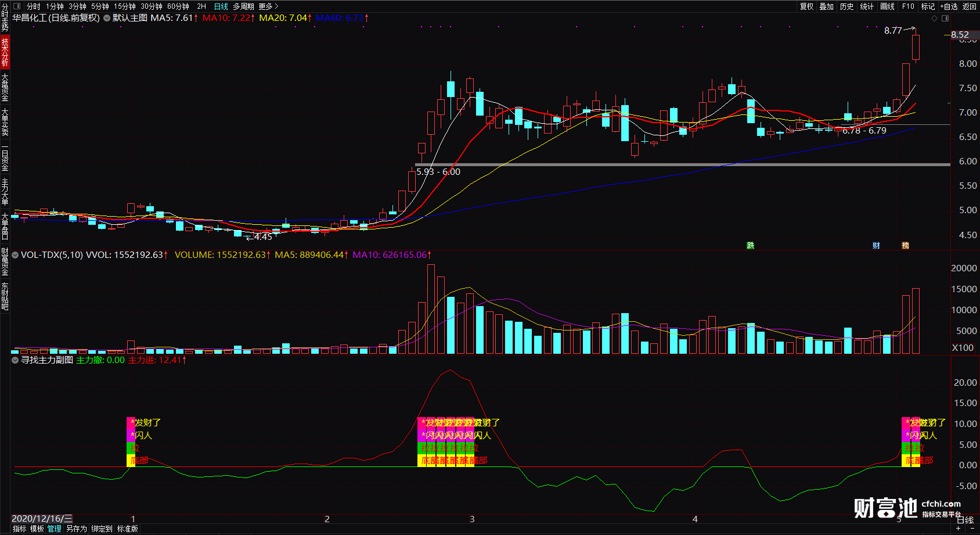980x535 pixels.
Task: Select the 30分钟 period
Action: click(x=152, y=6)
